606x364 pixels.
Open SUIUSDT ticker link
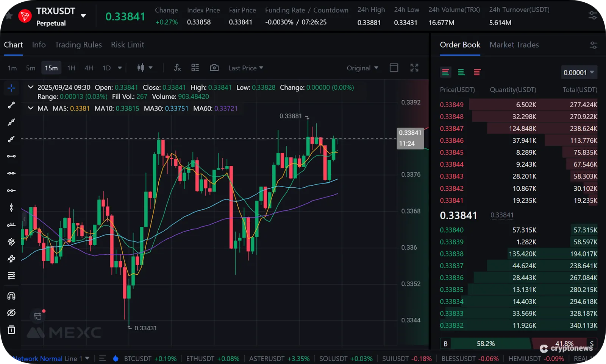click(x=407, y=358)
